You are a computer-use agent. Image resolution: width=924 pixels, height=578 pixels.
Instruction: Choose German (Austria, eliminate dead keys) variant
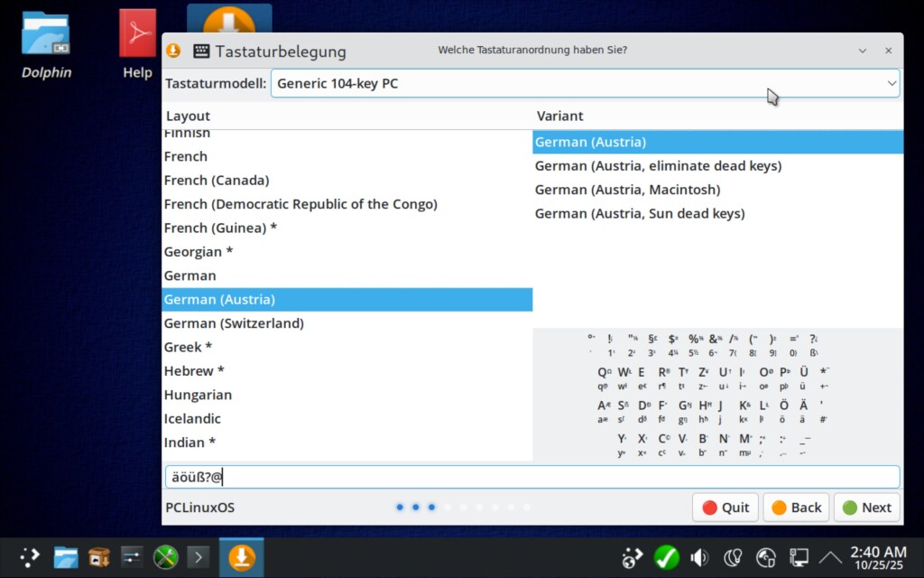pyautogui.click(x=658, y=166)
